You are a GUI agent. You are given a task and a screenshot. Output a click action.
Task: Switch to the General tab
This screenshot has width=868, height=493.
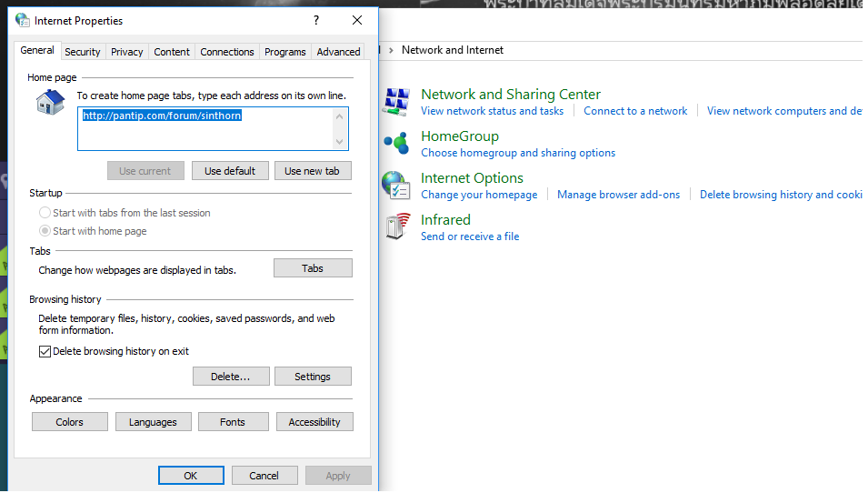pos(37,50)
